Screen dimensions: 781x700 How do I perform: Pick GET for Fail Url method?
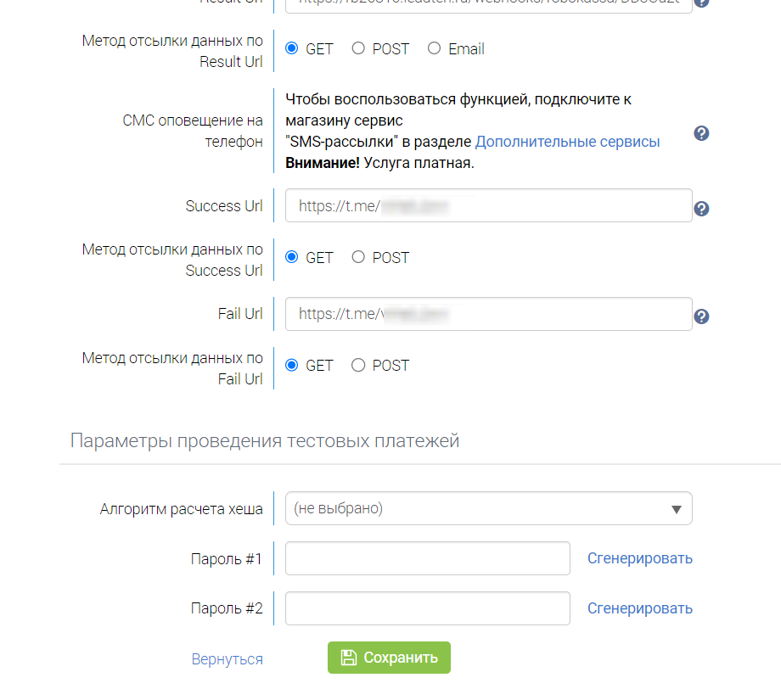point(292,365)
